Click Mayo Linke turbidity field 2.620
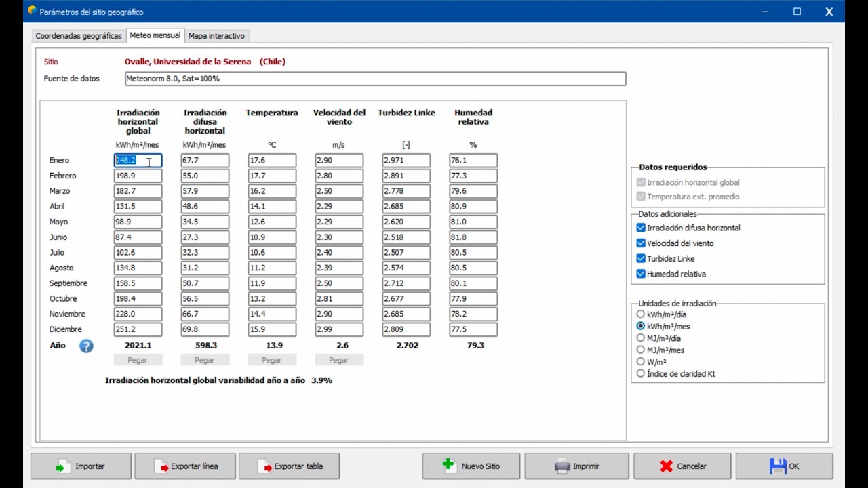This screenshot has width=868, height=488. click(x=406, y=222)
